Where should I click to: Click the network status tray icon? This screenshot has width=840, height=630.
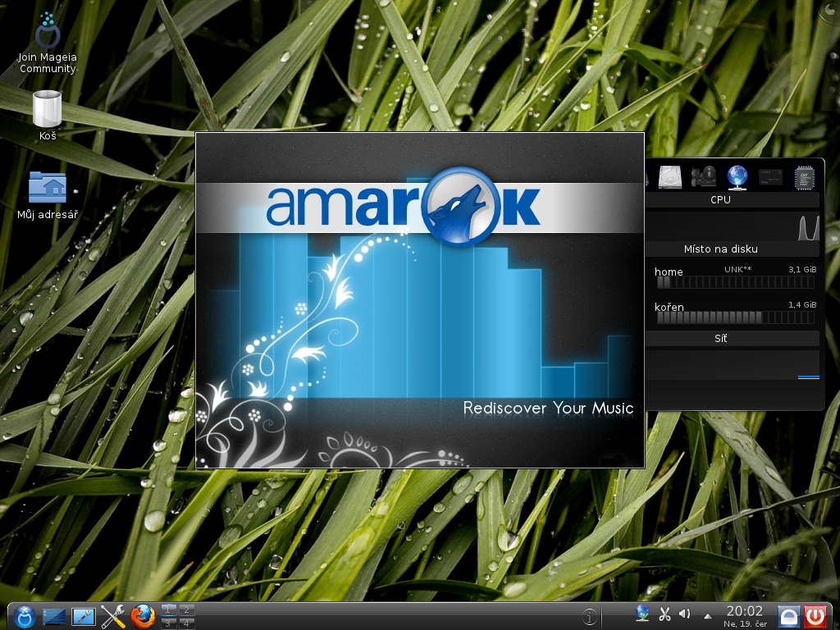[x=641, y=614]
